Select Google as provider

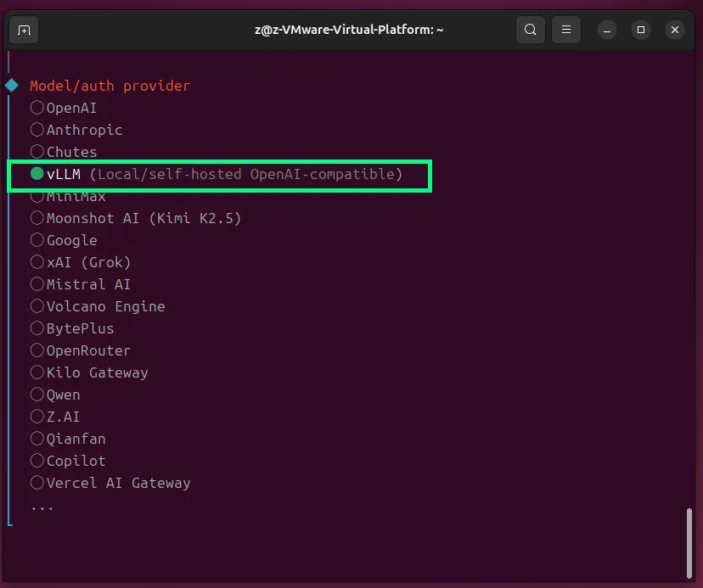(x=37, y=240)
